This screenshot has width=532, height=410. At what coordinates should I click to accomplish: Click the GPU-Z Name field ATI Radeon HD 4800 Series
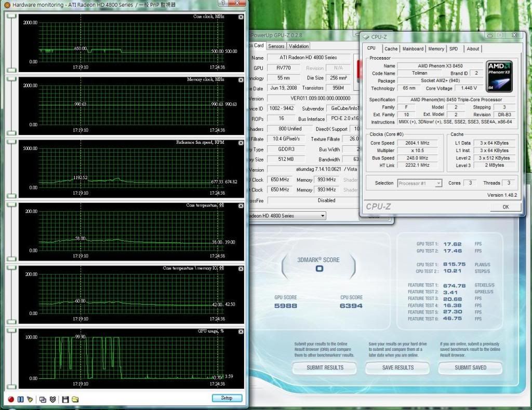pyautogui.click(x=309, y=58)
